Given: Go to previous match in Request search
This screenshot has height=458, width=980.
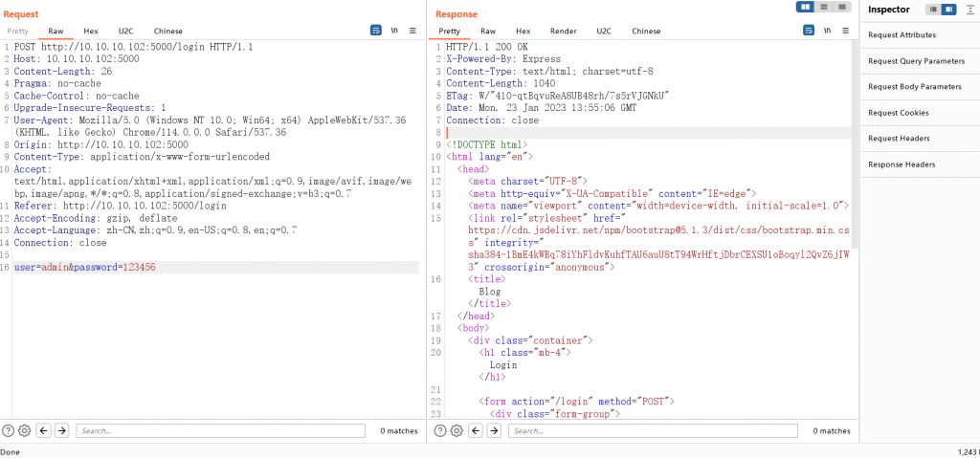Looking at the screenshot, I should pyautogui.click(x=43, y=431).
